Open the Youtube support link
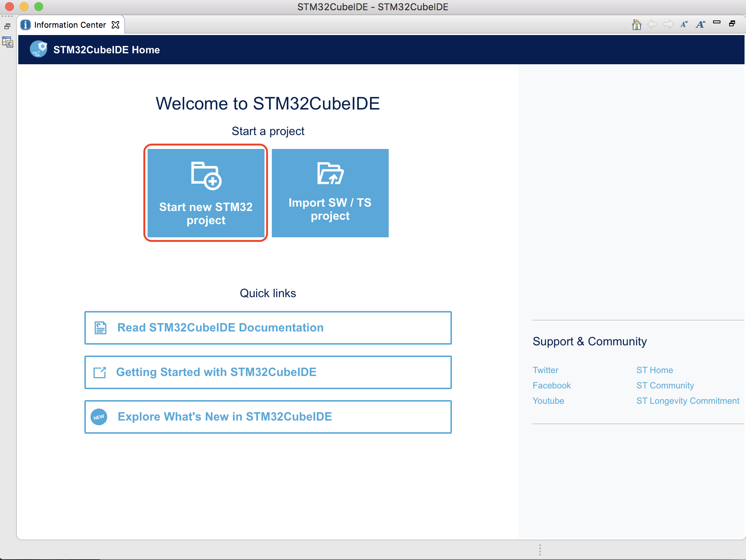Image resolution: width=746 pixels, height=560 pixels. click(x=548, y=401)
